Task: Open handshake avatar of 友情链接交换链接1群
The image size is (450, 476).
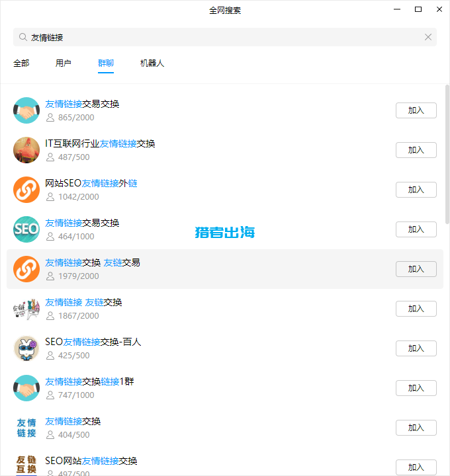Action: click(x=26, y=388)
